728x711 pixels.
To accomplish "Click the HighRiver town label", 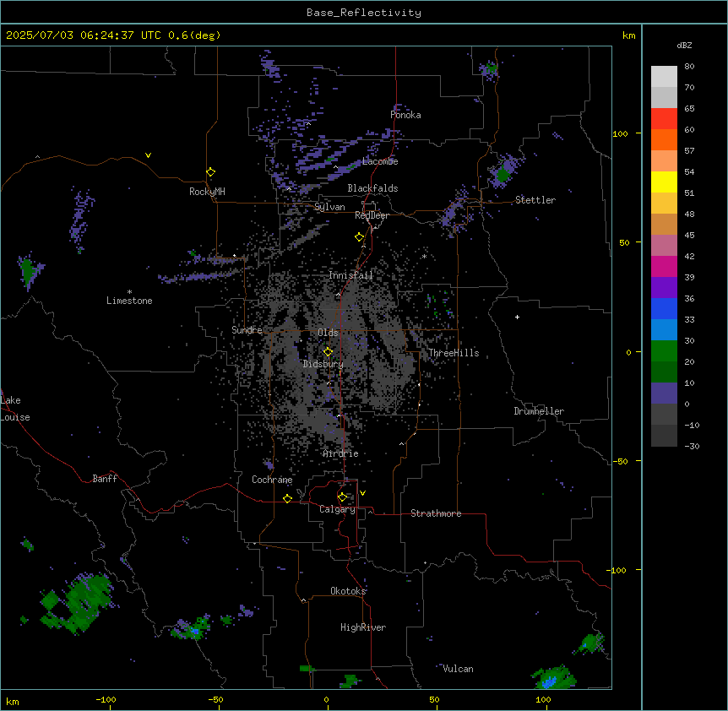I will pyautogui.click(x=363, y=627).
